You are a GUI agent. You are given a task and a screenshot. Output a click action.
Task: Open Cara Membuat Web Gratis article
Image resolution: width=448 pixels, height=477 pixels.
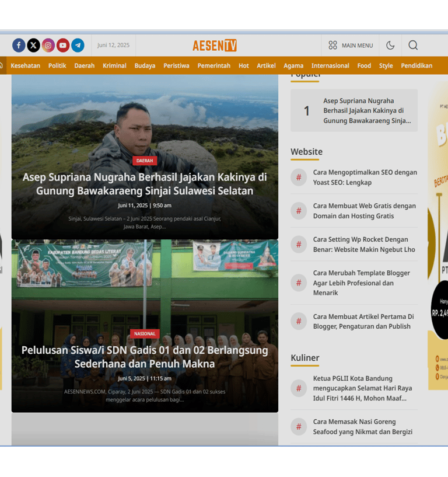click(365, 211)
